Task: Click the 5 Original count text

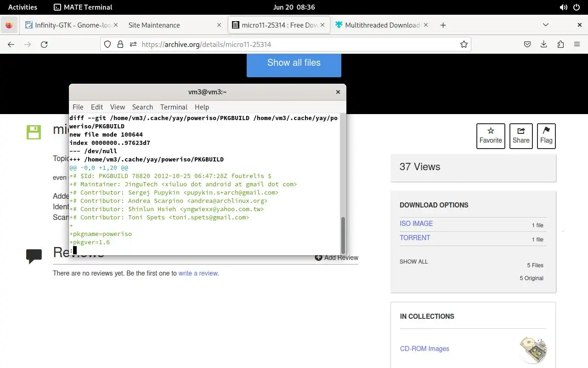Action: (531, 278)
